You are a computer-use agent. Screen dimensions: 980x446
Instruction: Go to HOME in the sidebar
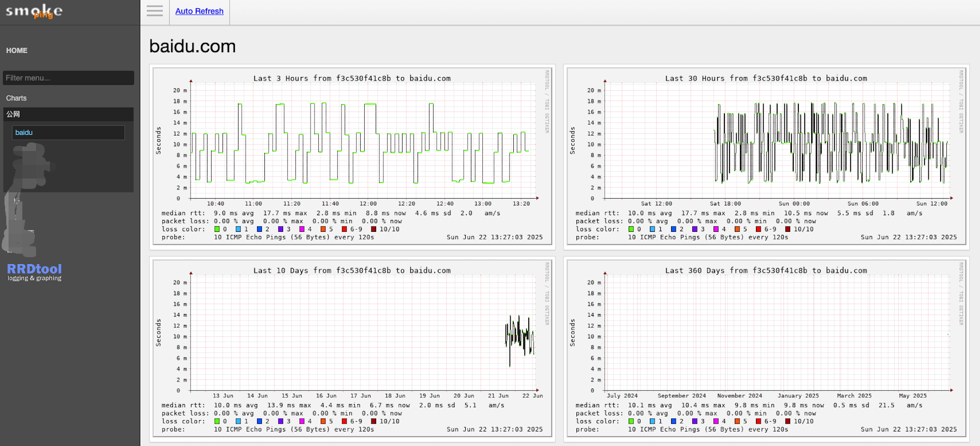[17, 50]
